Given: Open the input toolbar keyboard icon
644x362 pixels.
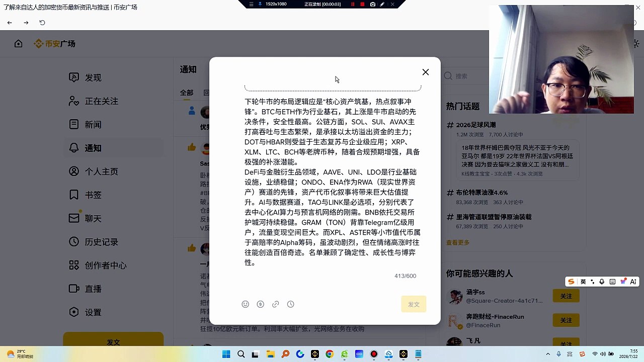Looking at the screenshot, I should click(612, 282).
